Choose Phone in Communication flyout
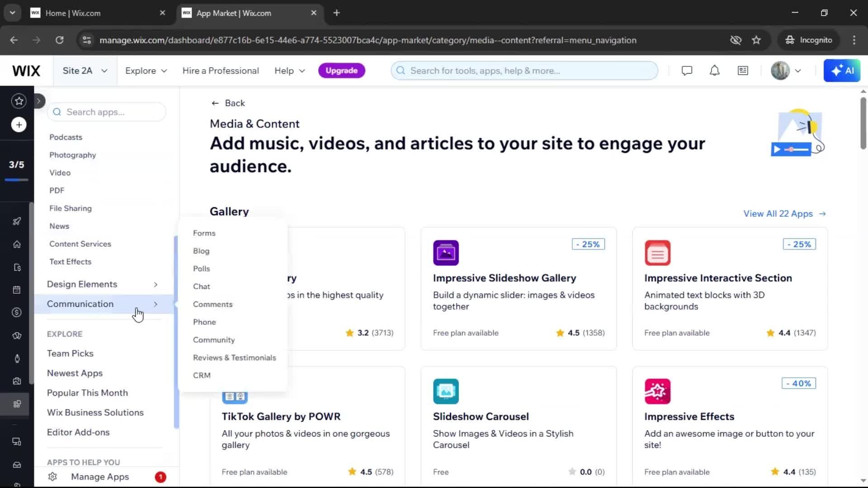 (x=204, y=322)
